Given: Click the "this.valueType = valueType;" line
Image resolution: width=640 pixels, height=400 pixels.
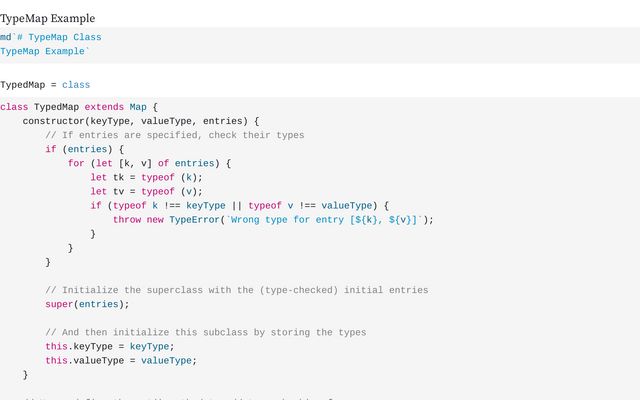Looking at the screenshot, I should click(120, 360).
